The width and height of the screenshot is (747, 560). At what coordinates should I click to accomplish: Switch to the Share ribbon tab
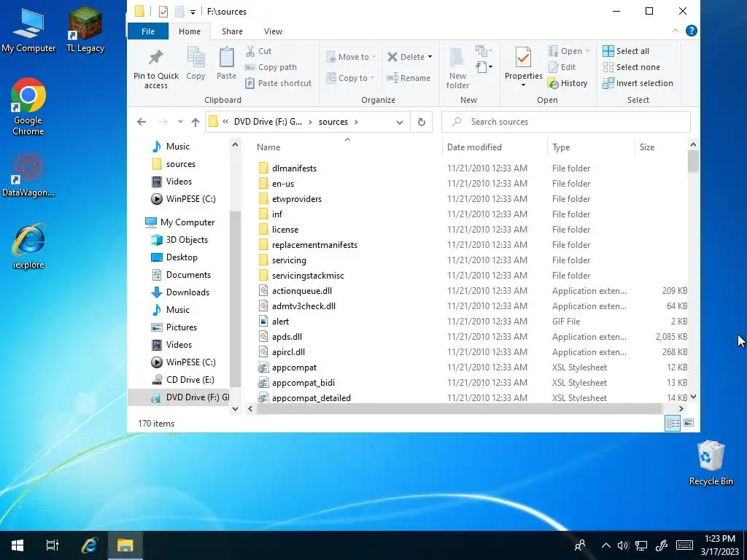(x=232, y=31)
